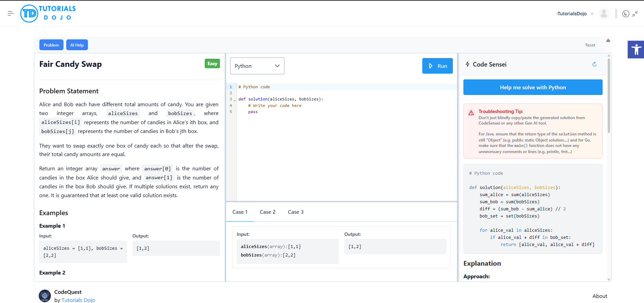Open the hamburger sidebar menu
The image size is (644, 303).
pos(11,14)
